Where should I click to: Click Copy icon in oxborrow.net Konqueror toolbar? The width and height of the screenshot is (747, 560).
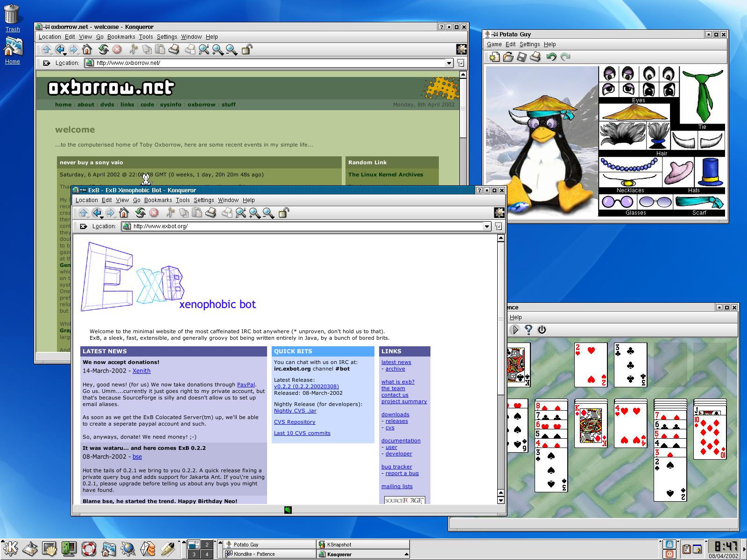pos(147,49)
